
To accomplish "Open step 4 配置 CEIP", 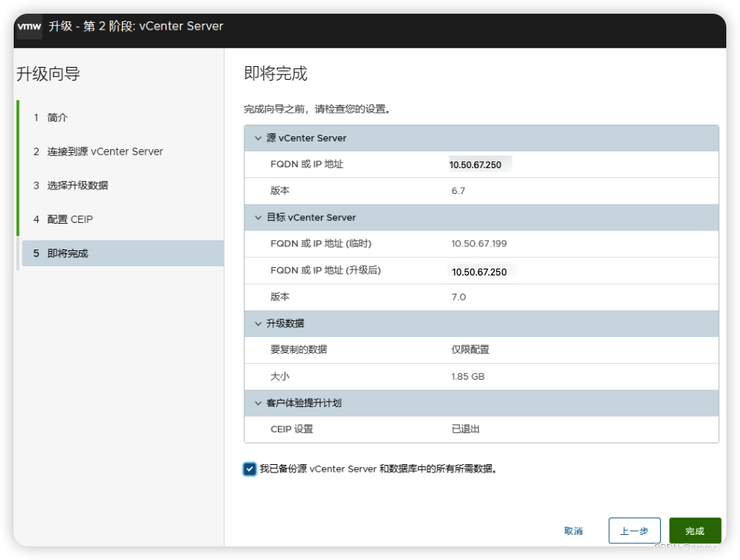I will pos(123,219).
